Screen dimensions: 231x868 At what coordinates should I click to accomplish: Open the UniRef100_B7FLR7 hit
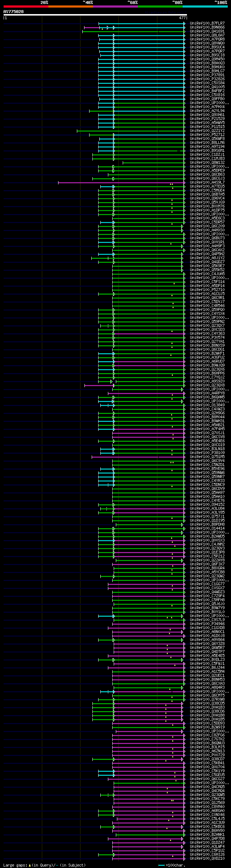(x=207, y=23)
